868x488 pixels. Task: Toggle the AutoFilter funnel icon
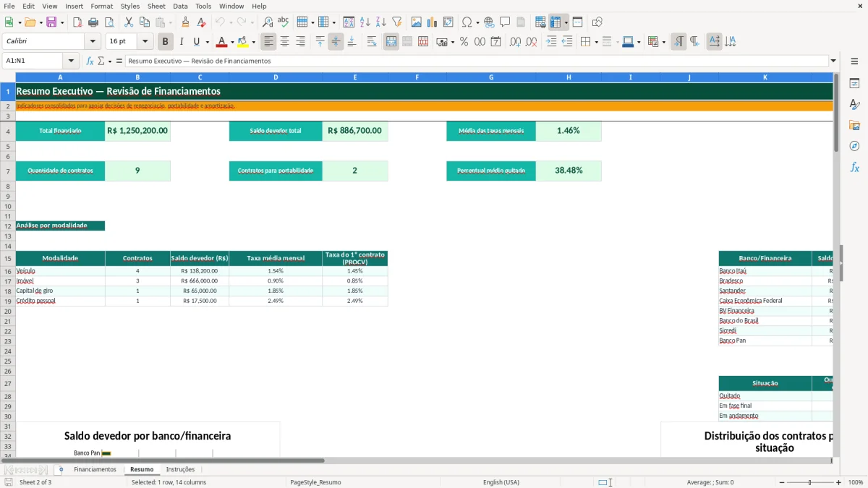tap(397, 22)
